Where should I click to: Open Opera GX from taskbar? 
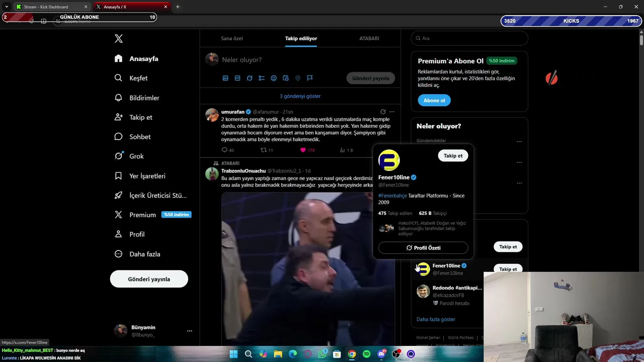(307, 354)
